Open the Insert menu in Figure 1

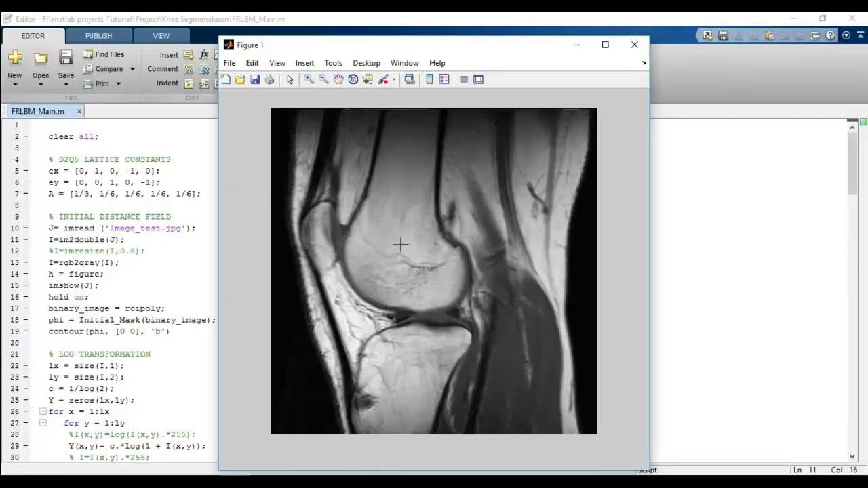[x=304, y=63]
